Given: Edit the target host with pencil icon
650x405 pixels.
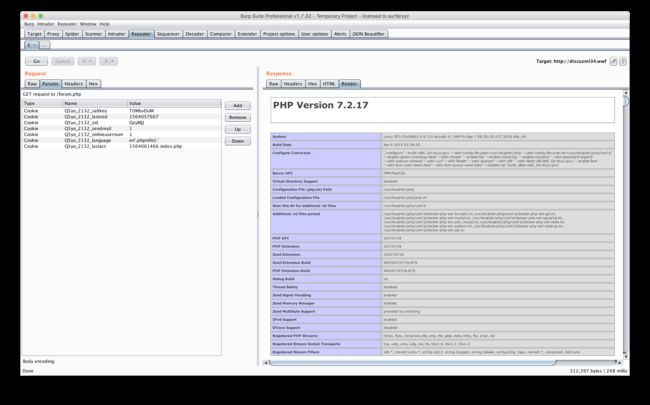Looking at the screenshot, I should (x=613, y=61).
